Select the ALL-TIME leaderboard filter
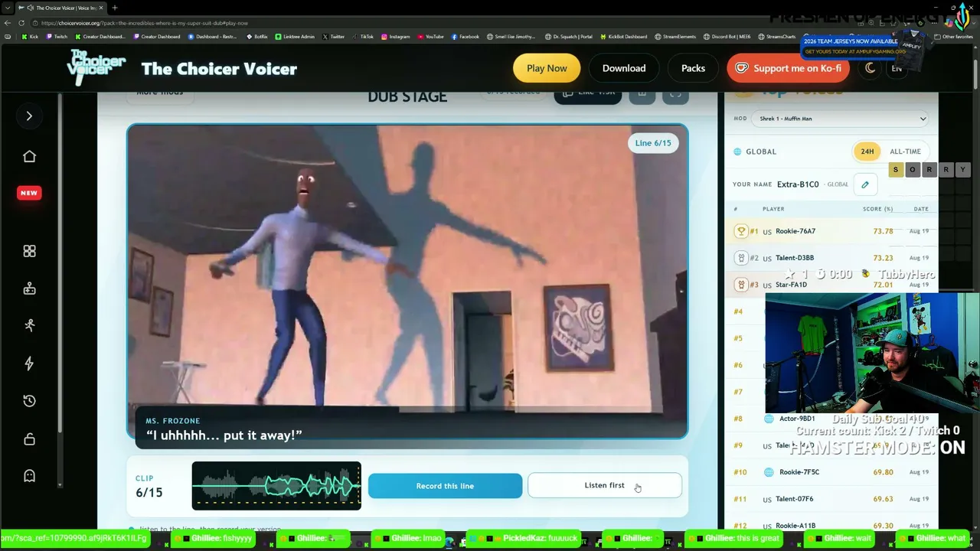 [x=905, y=152]
